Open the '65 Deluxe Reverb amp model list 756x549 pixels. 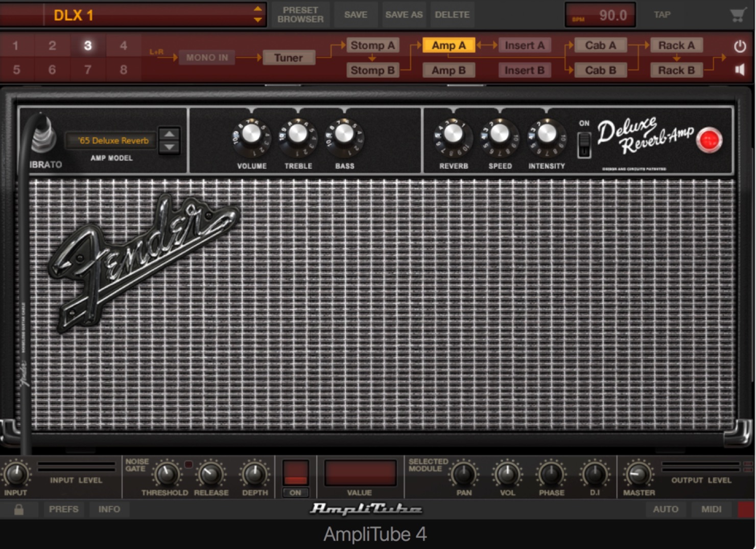[111, 141]
